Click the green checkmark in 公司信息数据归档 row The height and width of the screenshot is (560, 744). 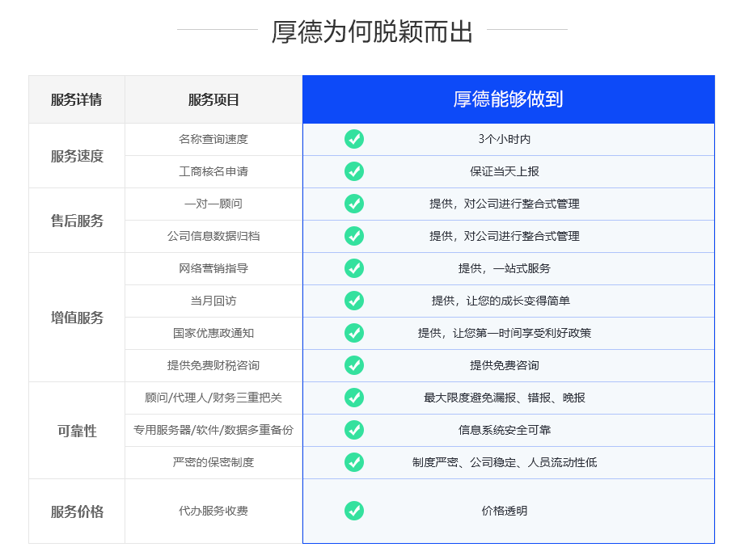pos(354,236)
